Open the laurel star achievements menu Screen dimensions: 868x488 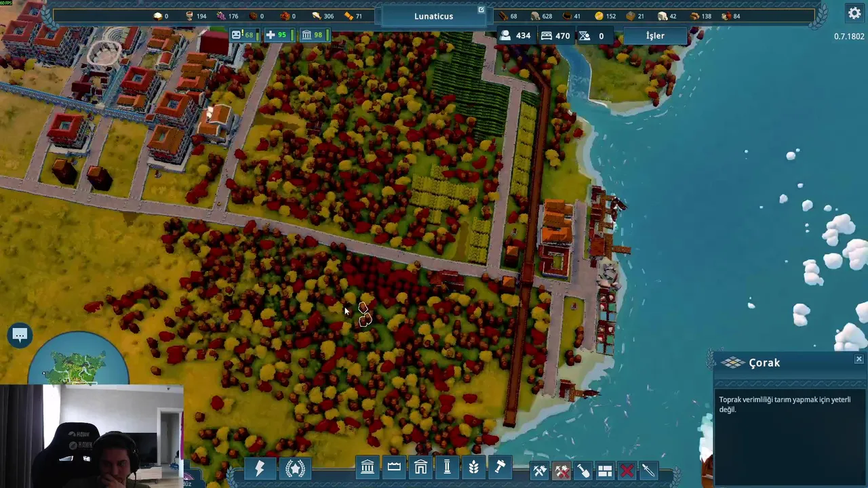point(295,468)
